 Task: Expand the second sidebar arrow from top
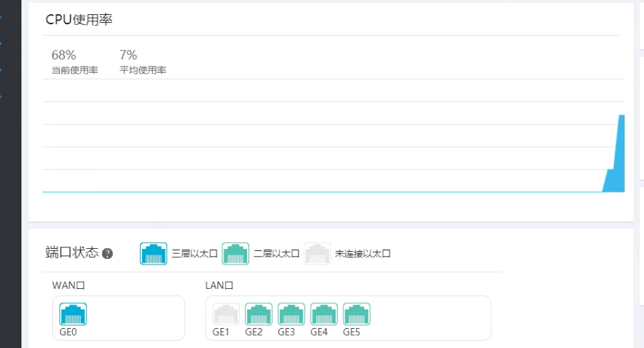[x=1, y=43]
